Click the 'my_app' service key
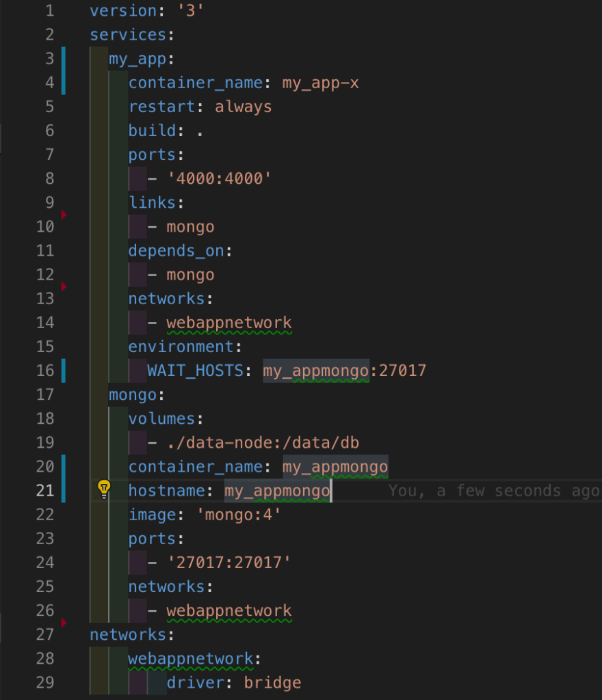 [x=138, y=59]
